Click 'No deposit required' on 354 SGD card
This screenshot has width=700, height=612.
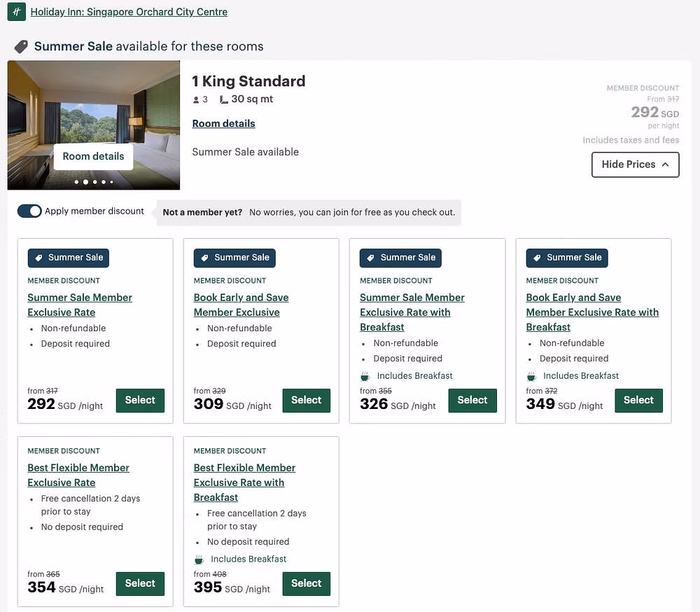pyautogui.click(x=82, y=527)
